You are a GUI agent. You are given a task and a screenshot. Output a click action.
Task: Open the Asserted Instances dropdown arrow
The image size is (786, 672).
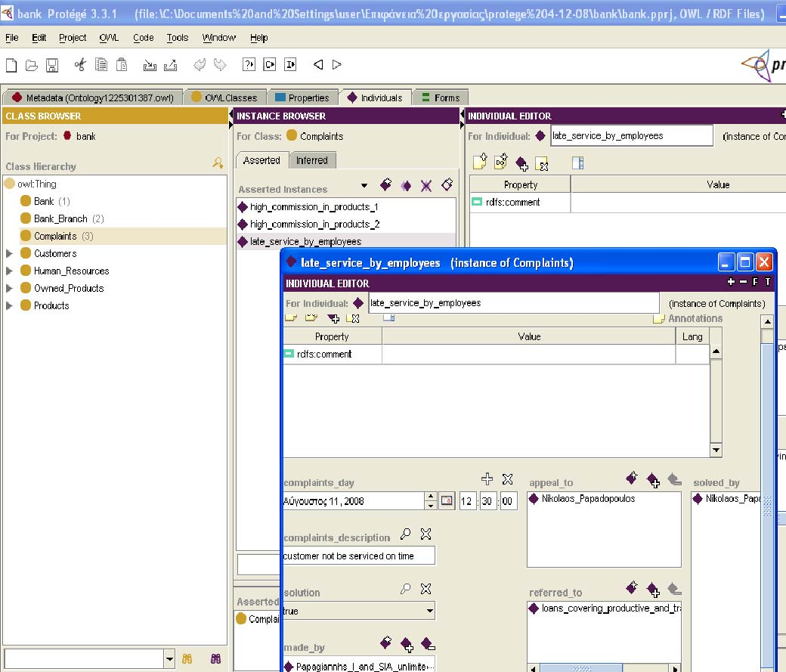[x=364, y=186]
